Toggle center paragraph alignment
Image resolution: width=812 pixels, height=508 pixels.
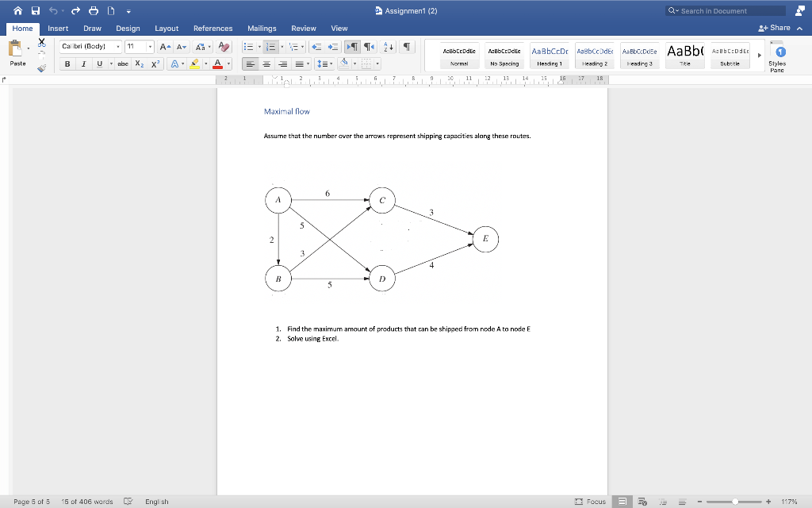[x=265, y=63]
